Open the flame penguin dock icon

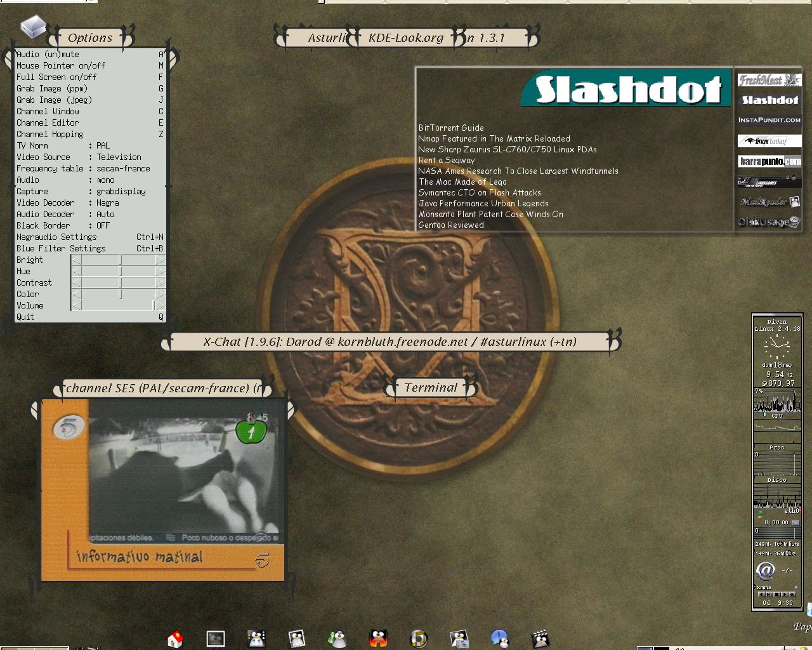378,639
